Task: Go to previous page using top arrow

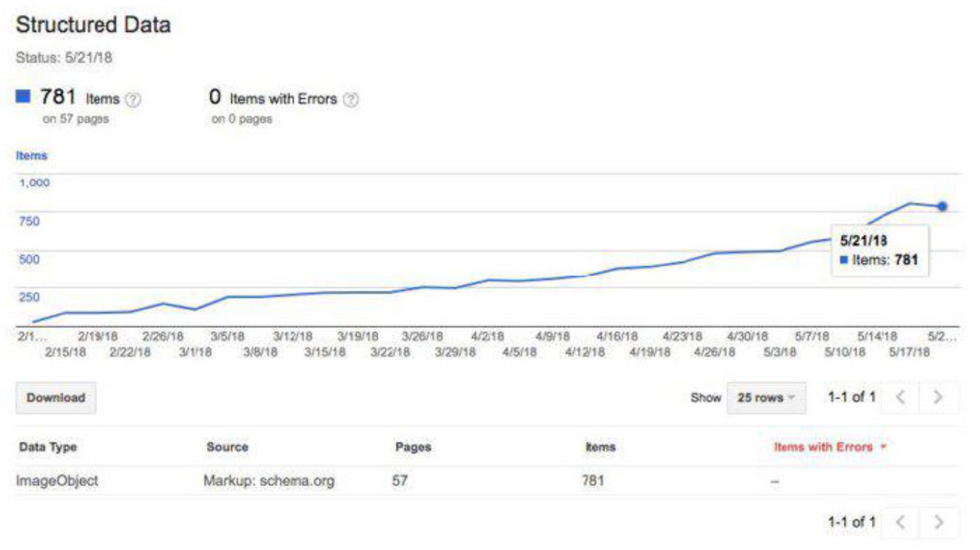Action: coord(901,397)
